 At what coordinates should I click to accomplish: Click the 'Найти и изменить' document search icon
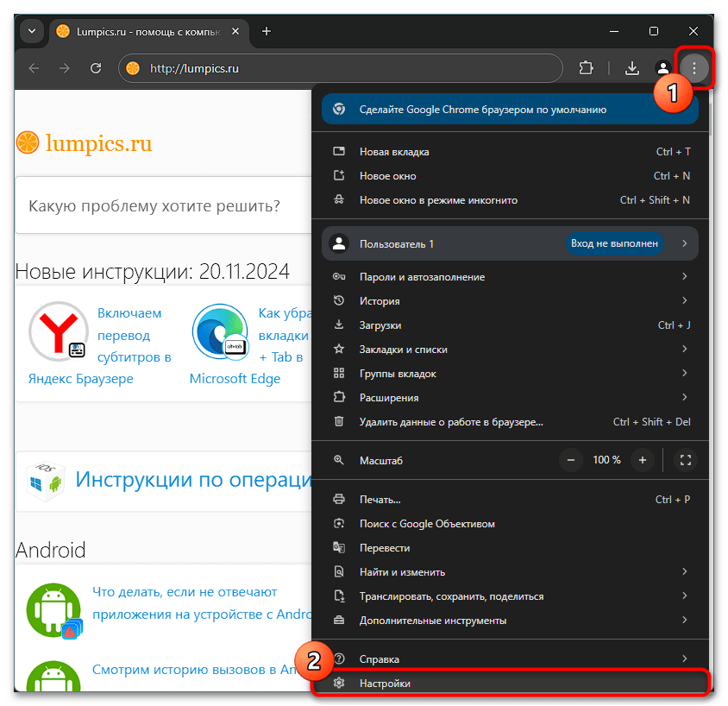(339, 571)
